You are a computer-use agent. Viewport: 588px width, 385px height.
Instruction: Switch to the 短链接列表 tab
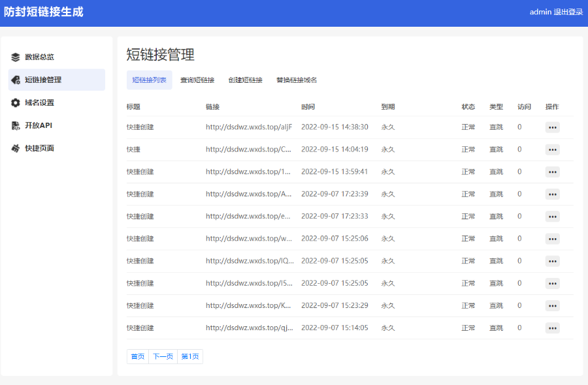coord(149,80)
